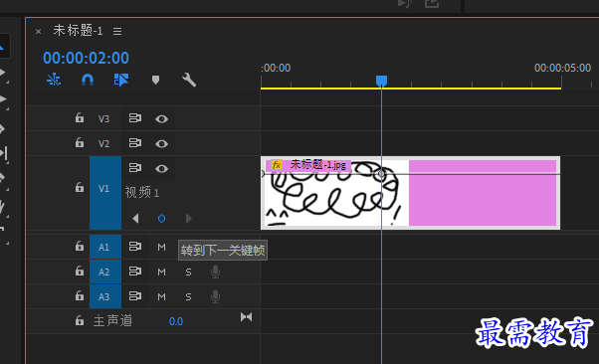The image size is (599, 364).
Task: Toggle lock on track A2
Action: coord(79,271)
